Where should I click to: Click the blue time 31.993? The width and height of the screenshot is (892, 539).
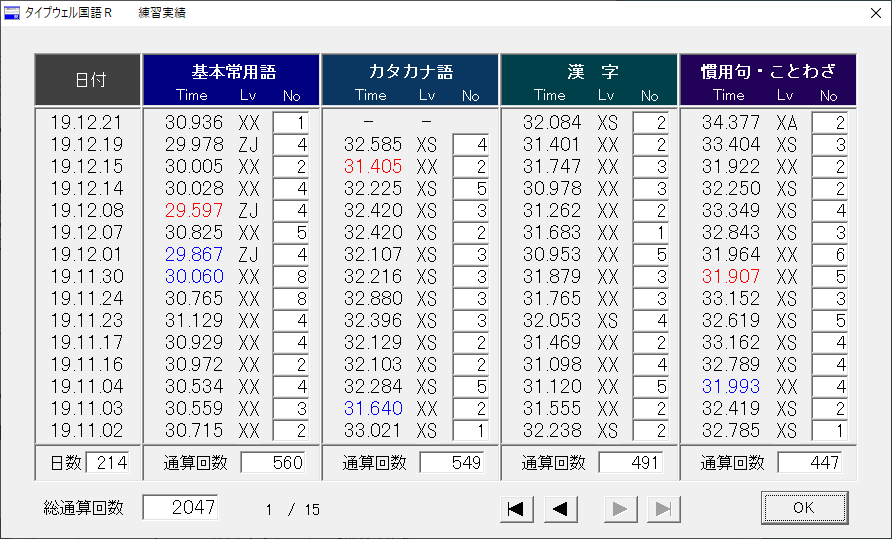[731, 386]
